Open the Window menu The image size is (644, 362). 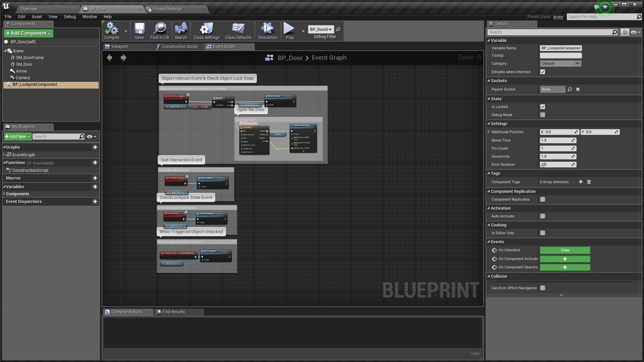coord(89,16)
